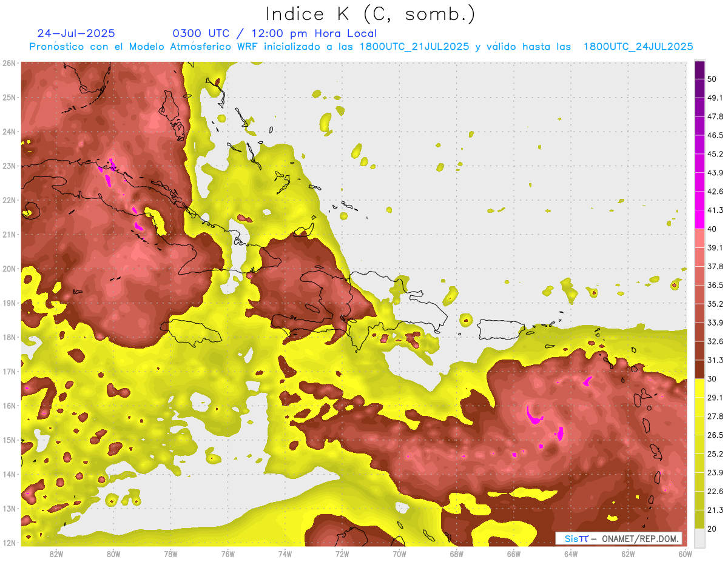Click the colorbar value "37.8"
The height and width of the screenshot is (562, 728).
[x=715, y=266]
